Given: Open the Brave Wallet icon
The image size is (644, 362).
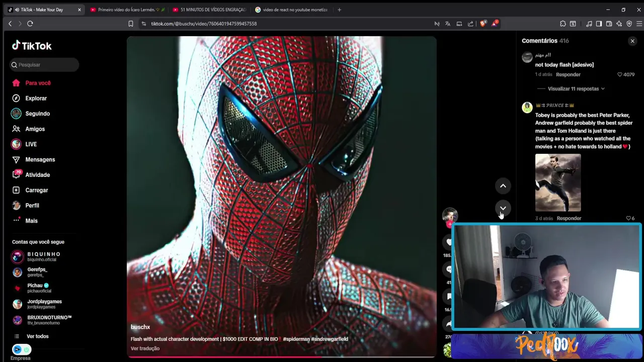Looking at the screenshot, I should (x=609, y=24).
